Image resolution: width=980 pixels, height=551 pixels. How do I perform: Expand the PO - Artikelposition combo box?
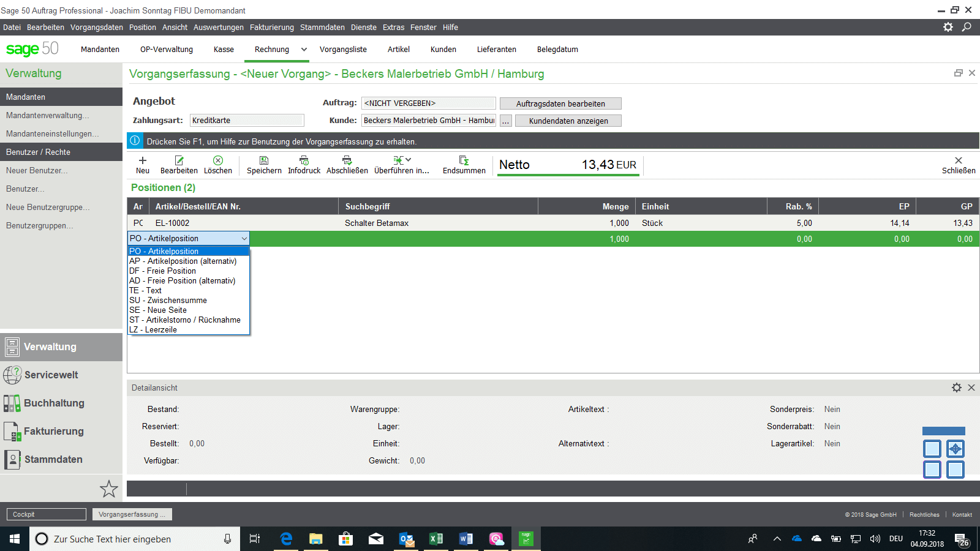[x=244, y=239]
